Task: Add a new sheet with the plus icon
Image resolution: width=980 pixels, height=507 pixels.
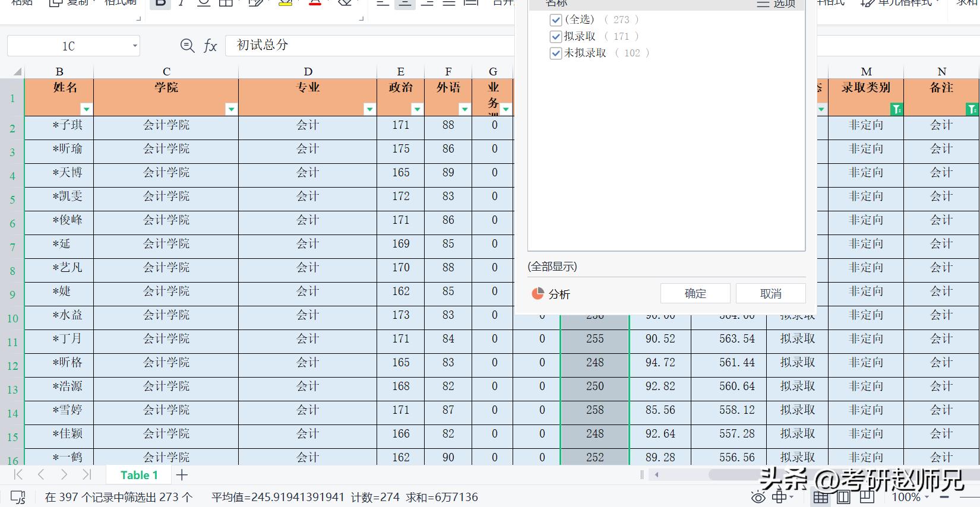Action: [182, 475]
